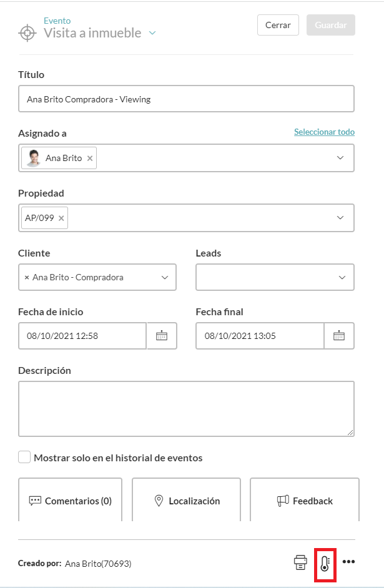Click into the Descripción text area

pos(186,409)
